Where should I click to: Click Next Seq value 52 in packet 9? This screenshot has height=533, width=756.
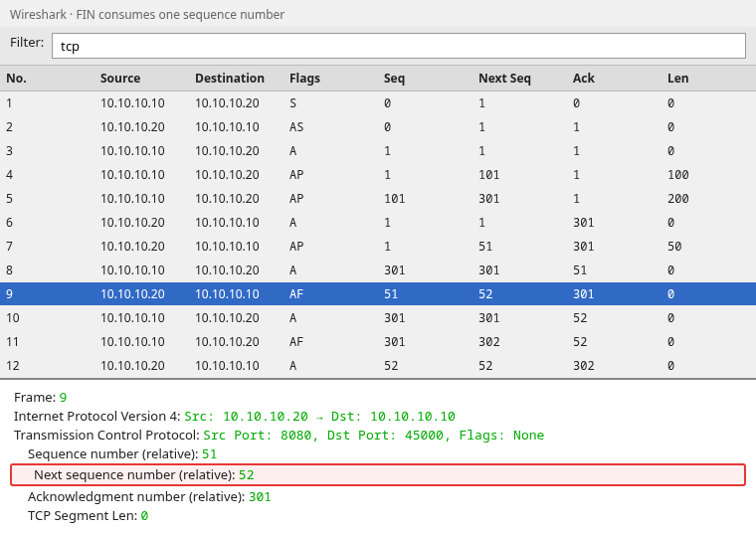point(485,294)
